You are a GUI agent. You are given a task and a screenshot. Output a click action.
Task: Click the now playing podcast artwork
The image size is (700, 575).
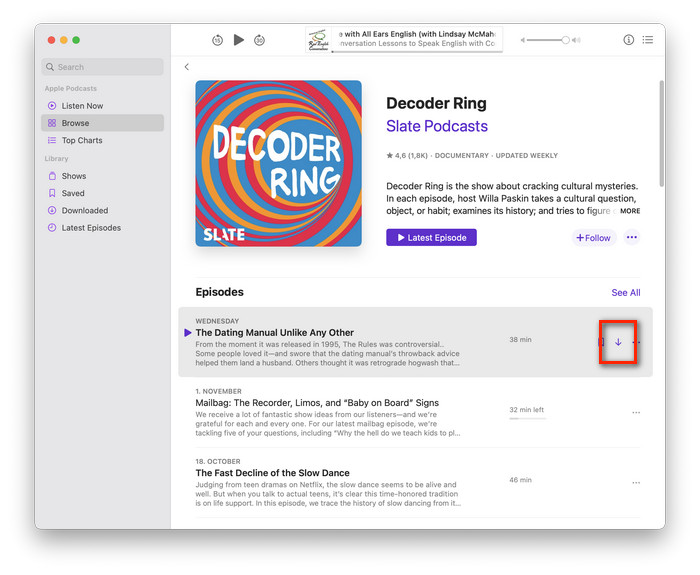(318, 40)
